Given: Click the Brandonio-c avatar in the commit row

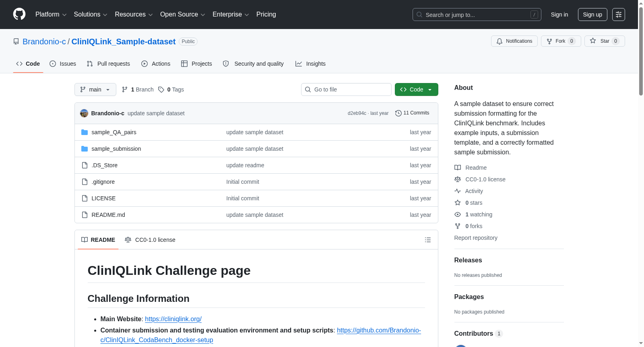Looking at the screenshot, I should point(84,113).
